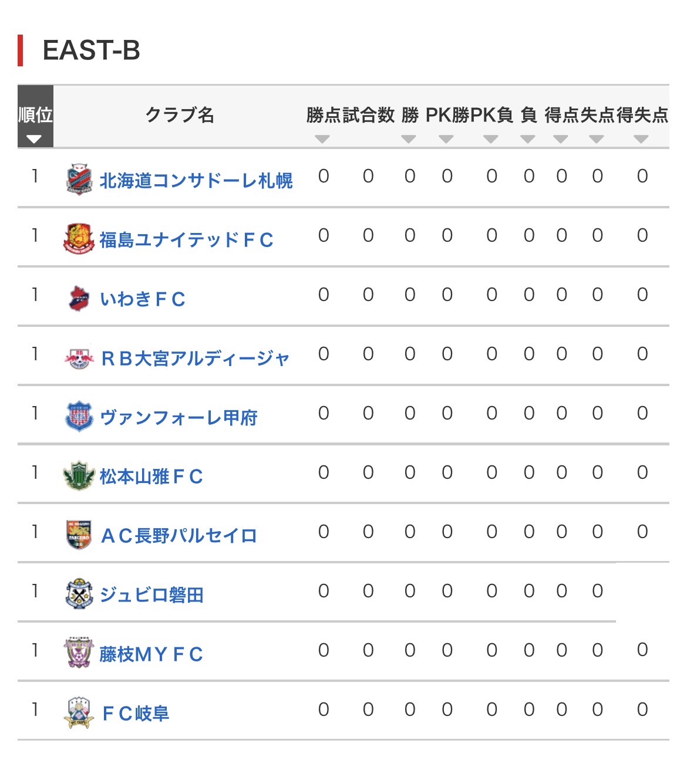Sort by 負 losses column arrow
687x784 pixels.
click(528, 139)
